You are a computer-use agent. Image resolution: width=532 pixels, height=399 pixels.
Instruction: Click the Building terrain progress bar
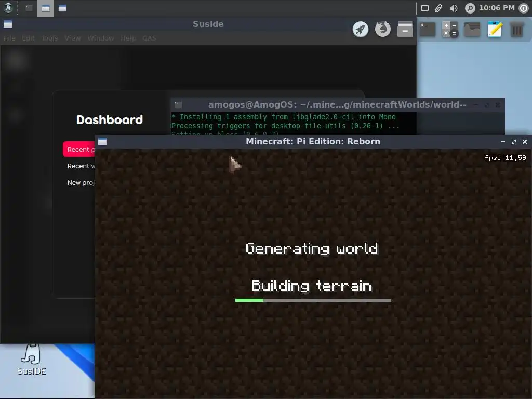pyautogui.click(x=313, y=300)
